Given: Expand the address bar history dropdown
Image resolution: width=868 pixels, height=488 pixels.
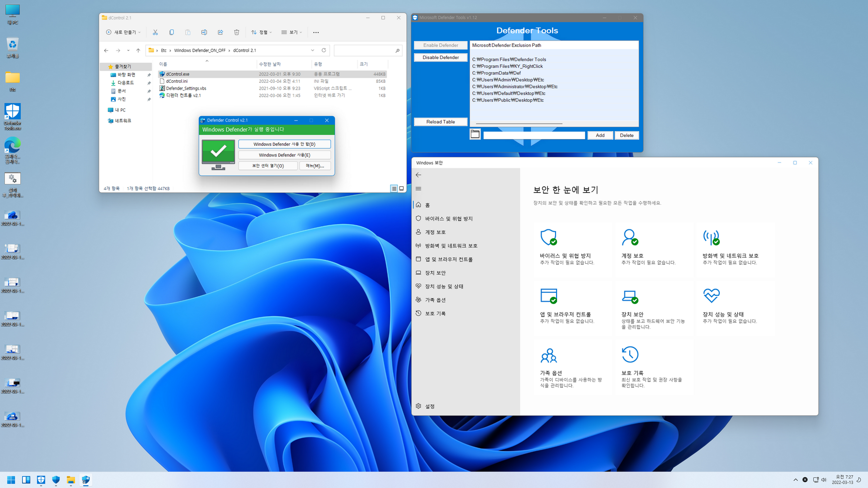Looking at the screenshot, I should 312,50.
